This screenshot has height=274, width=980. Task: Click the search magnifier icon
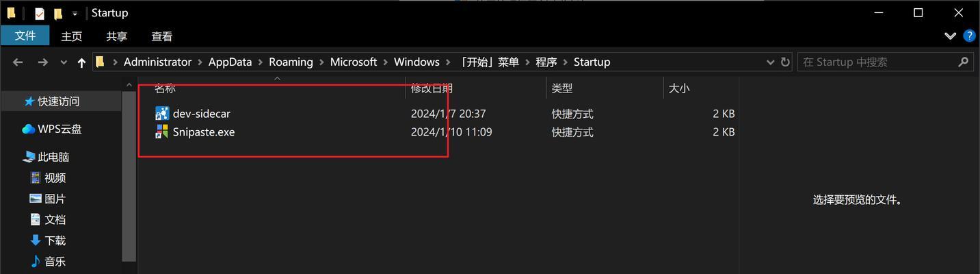964,62
